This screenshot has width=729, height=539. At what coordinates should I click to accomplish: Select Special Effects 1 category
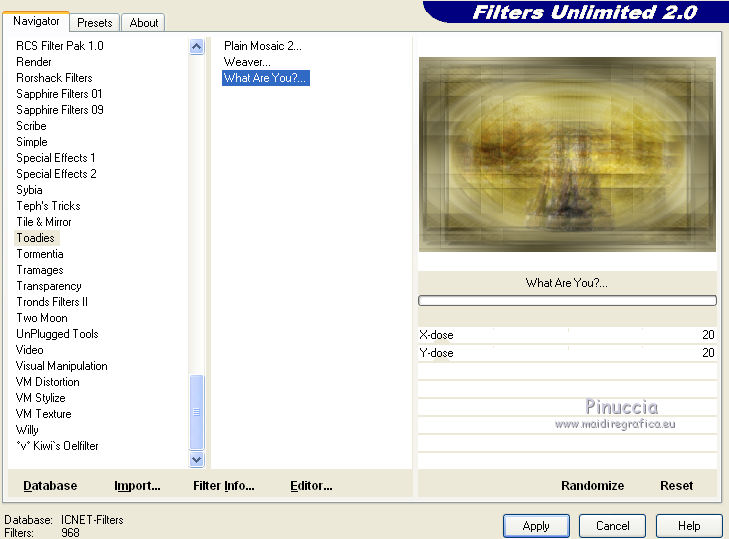pos(56,158)
